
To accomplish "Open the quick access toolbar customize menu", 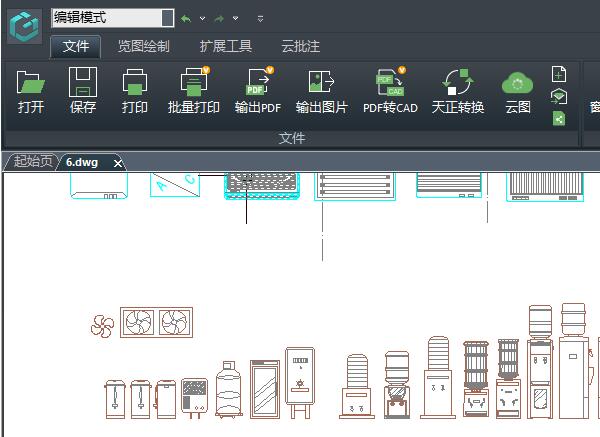I will pyautogui.click(x=260, y=18).
